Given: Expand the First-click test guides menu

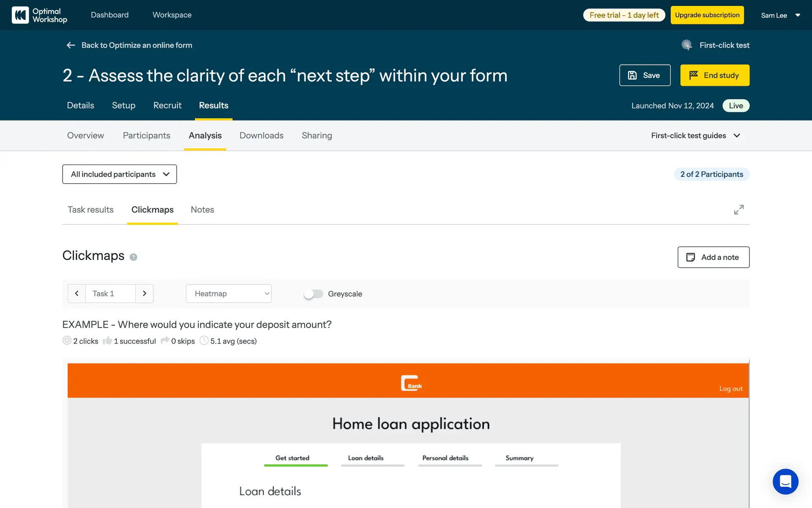Looking at the screenshot, I should coord(695,135).
